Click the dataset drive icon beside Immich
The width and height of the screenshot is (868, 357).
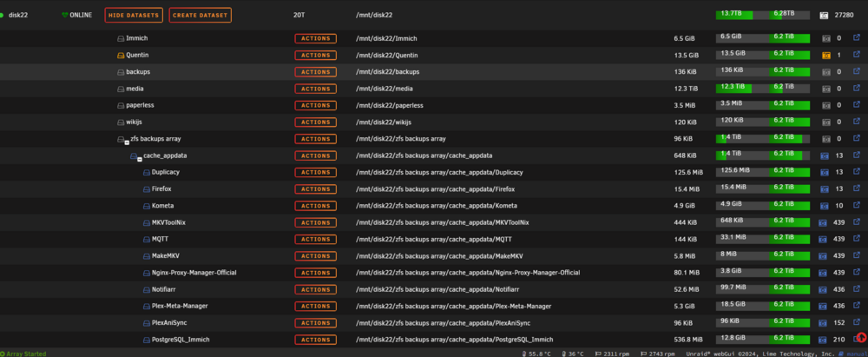point(121,39)
